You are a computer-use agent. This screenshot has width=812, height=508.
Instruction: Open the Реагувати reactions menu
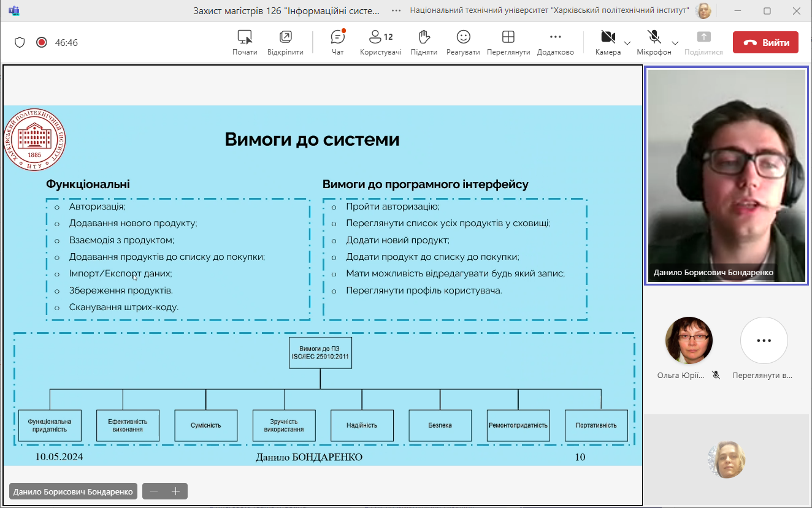click(x=463, y=42)
